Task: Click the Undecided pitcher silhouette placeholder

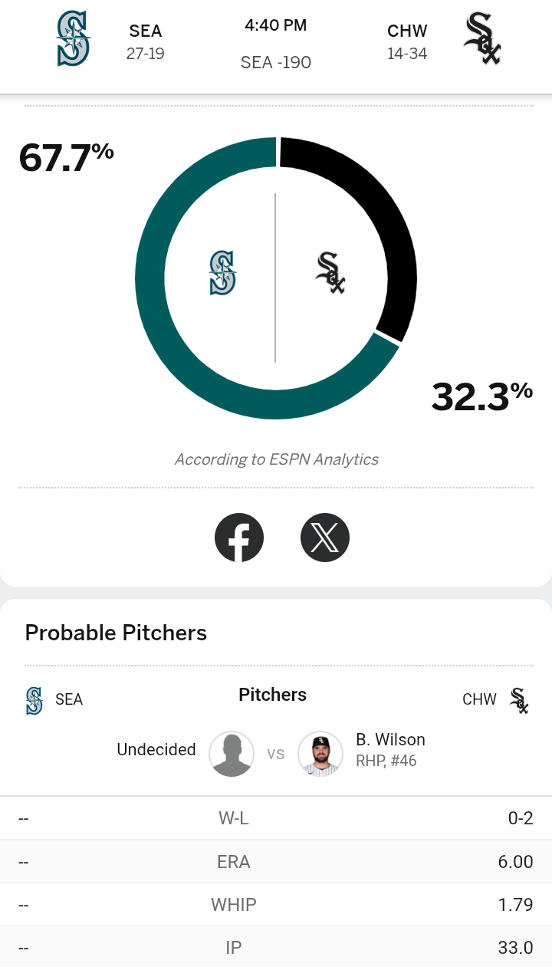Action: pos(232,754)
